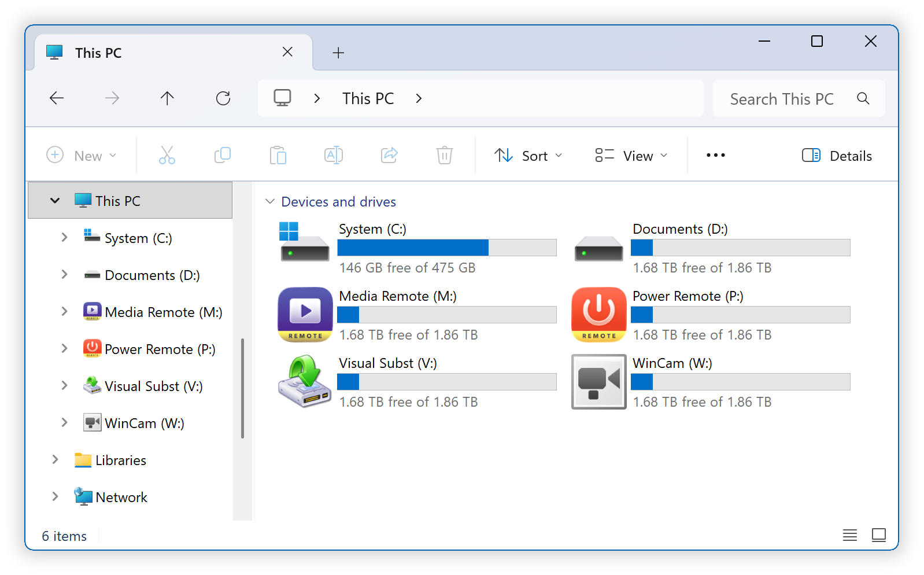Expand Media Remote (M:) tree node

click(x=64, y=312)
